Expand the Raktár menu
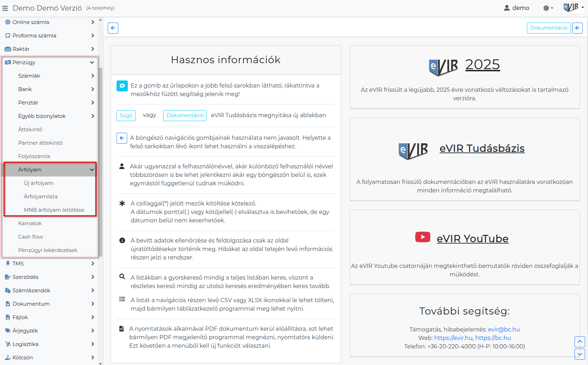The height and width of the screenshot is (365, 588). [x=93, y=49]
